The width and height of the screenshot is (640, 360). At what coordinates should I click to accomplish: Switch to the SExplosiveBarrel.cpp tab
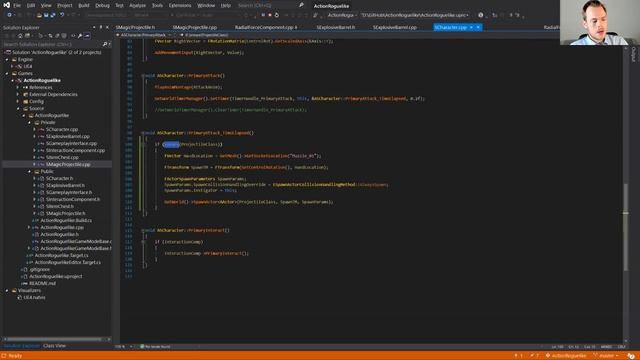pyautogui.click(x=395, y=27)
